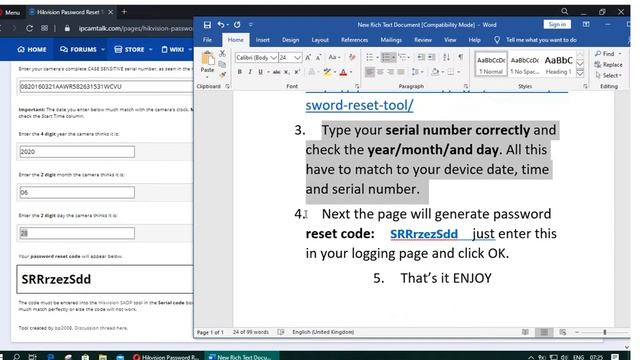640x360 pixels.
Task: Switch to Print Layout view in status bar
Action: tap(544, 332)
